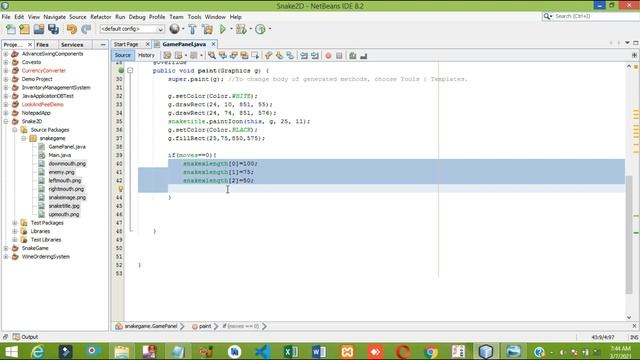Expand the AdvanceSwingComponents project node
640x360 pixels.
point(6,54)
